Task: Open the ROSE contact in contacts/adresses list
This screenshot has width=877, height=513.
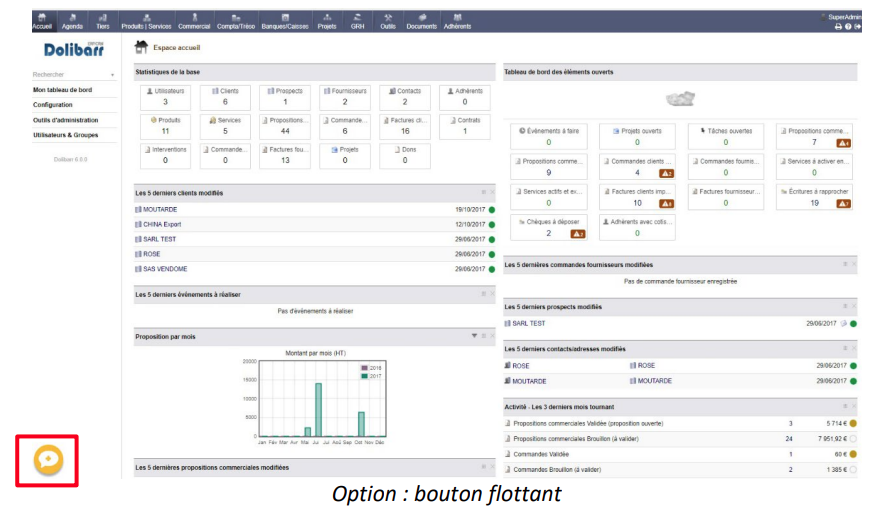Action: [x=521, y=366]
